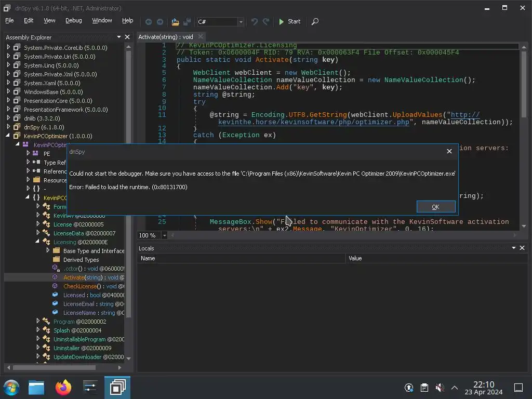Expand the System.Private.CoreLib assembly node
This screenshot has height=399, width=532.
point(8,47)
